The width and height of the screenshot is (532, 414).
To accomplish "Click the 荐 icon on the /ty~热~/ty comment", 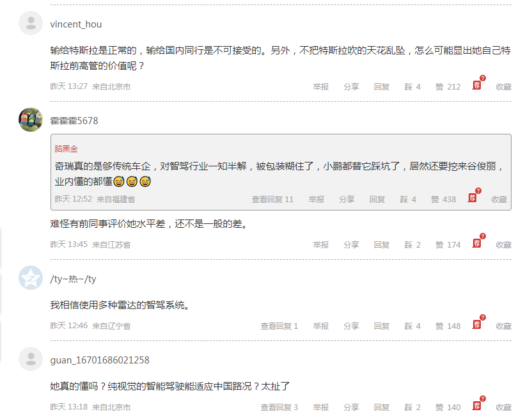I will coord(477,324).
